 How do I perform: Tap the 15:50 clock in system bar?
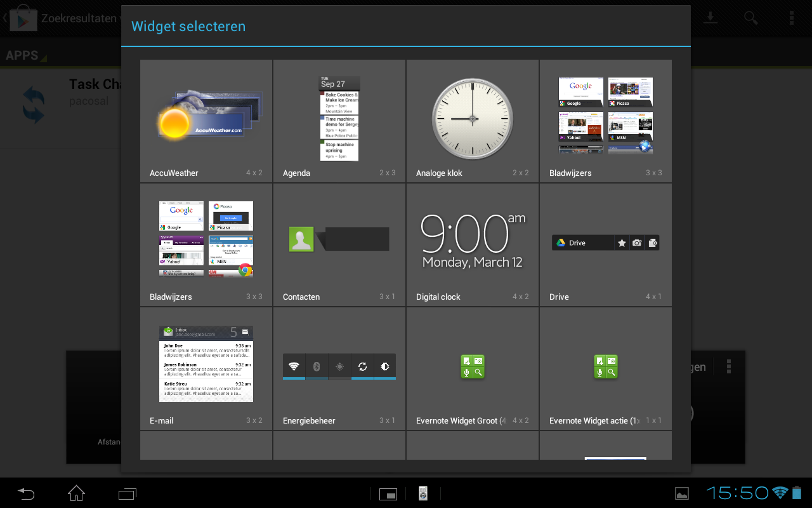pos(738,493)
